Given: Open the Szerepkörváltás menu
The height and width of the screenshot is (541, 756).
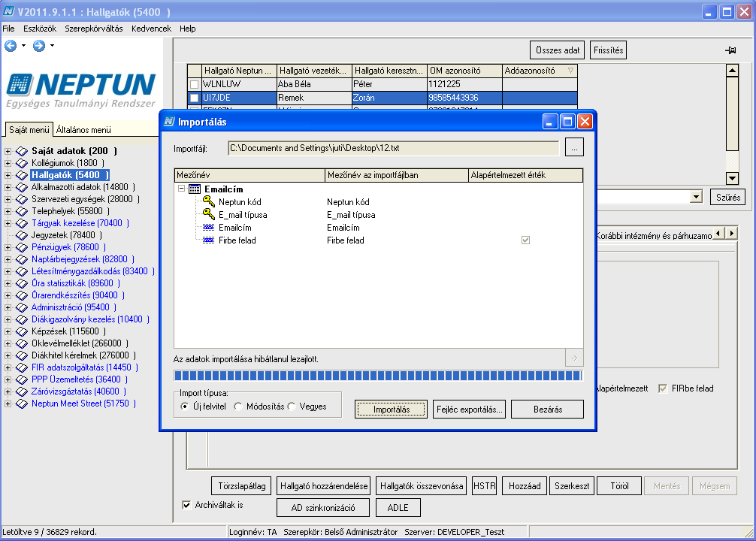Looking at the screenshot, I should pos(94,29).
